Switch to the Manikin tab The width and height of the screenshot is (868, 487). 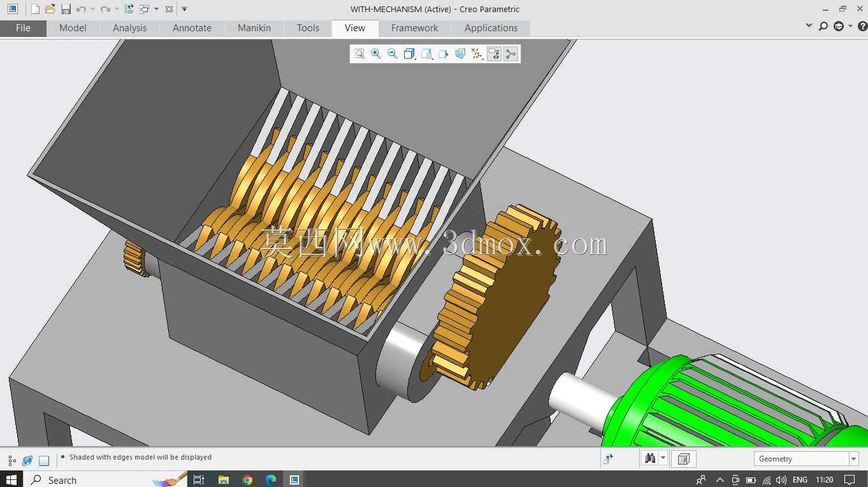pyautogui.click(x=254, y=28)
